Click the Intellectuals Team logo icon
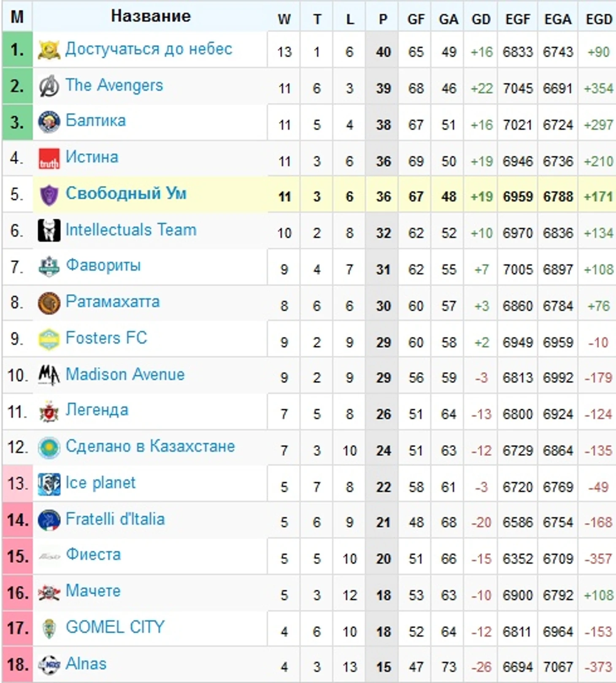The height and width of the screenshot is (683, 616). 49,231
